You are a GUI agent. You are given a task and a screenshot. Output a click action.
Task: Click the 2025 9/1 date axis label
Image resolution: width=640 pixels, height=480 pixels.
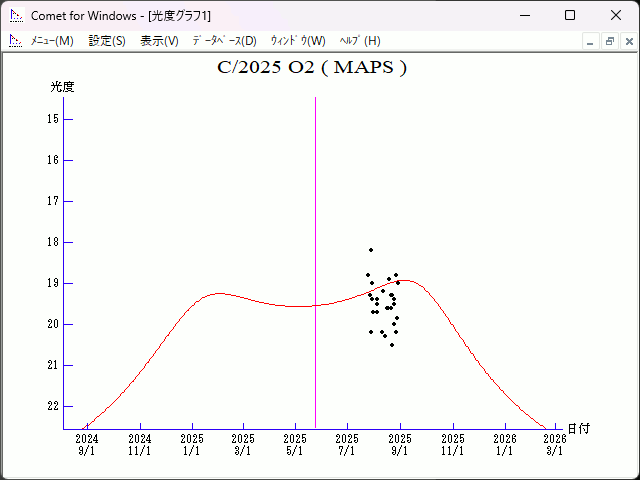[400, 444]
